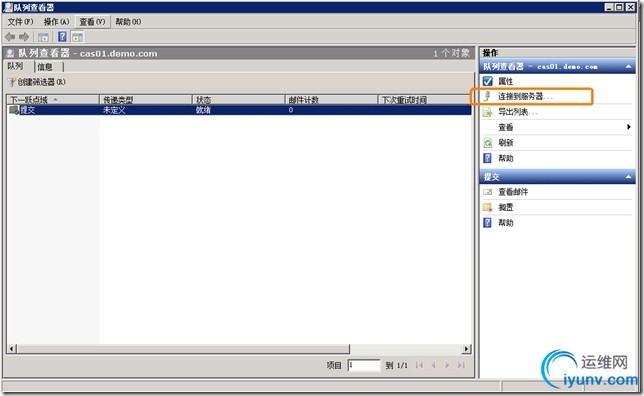This screenshot has width=644, height=396.
Task: Switch to the 队列 tab
Action: click(x=15, y=66)
